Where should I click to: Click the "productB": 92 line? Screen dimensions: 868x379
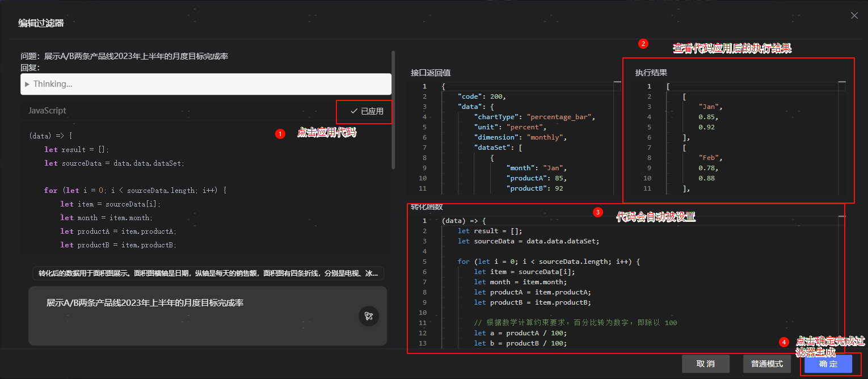pos(534,188)
